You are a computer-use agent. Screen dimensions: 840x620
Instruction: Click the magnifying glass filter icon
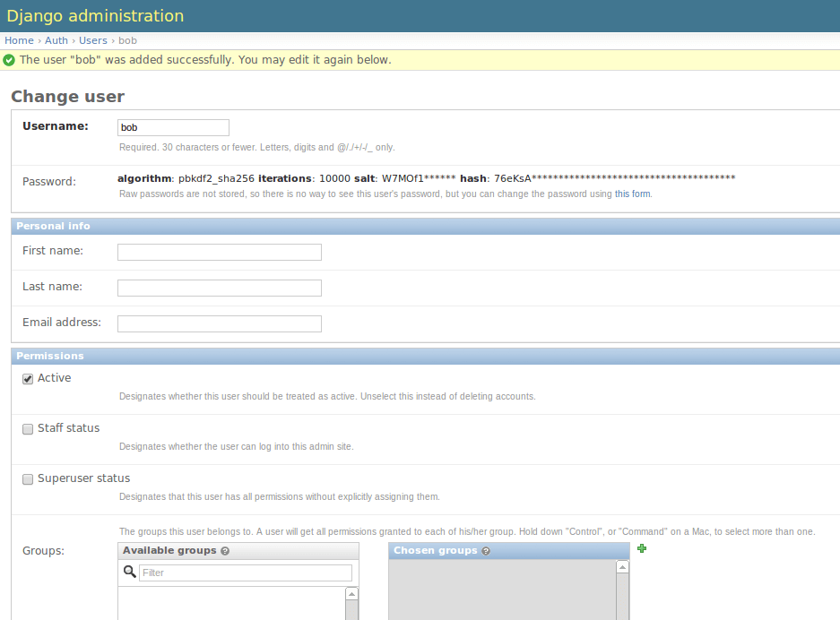point(130,572)
